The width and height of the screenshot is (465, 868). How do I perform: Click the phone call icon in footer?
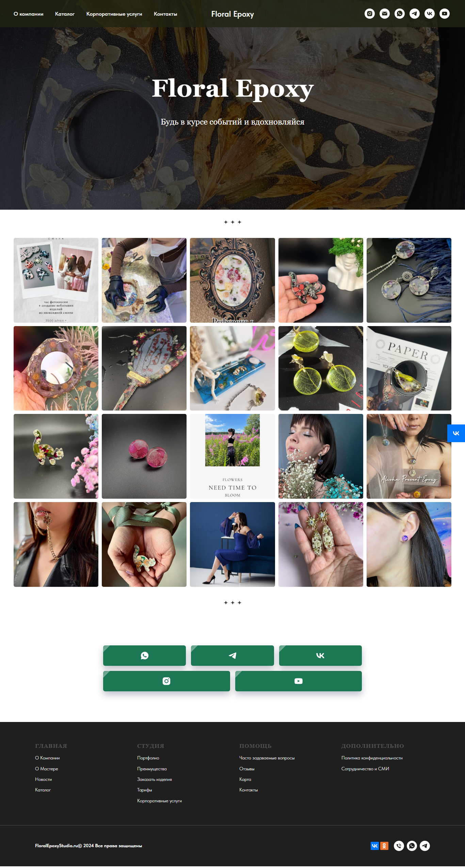399,846
